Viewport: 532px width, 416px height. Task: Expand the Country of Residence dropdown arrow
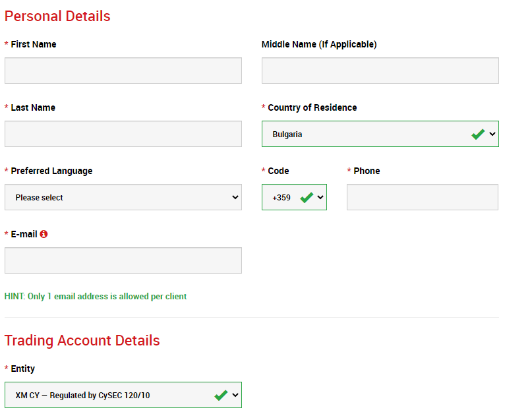[492, 134]
